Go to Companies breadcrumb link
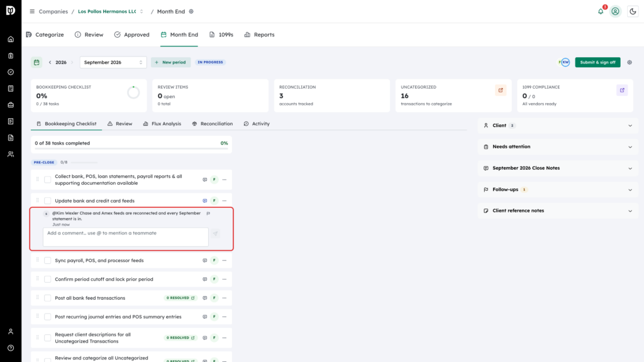 (53, 11)
